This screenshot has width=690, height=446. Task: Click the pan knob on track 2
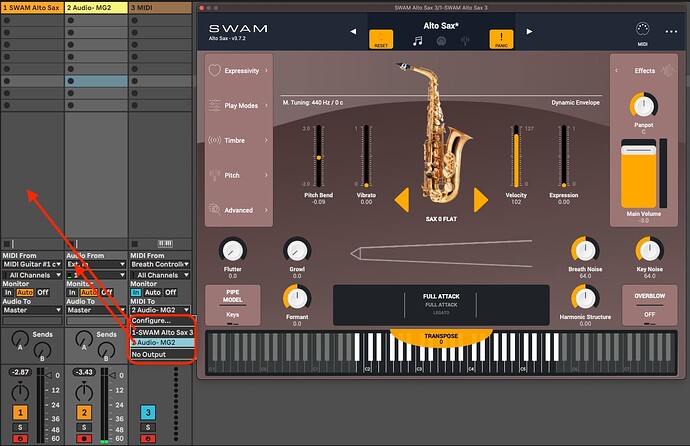(x=84, y=392)
